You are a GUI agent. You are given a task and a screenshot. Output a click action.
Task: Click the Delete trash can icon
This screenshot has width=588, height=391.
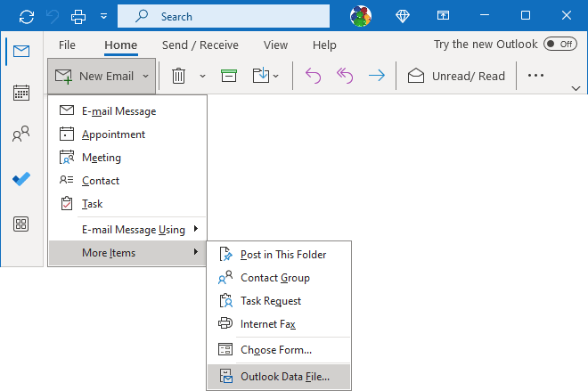[x=178, y=76]
